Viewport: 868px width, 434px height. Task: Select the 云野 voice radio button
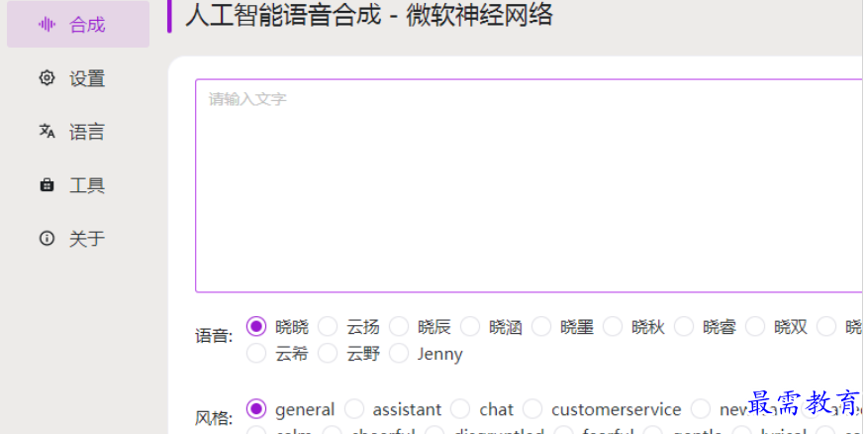tap(328, 354)
